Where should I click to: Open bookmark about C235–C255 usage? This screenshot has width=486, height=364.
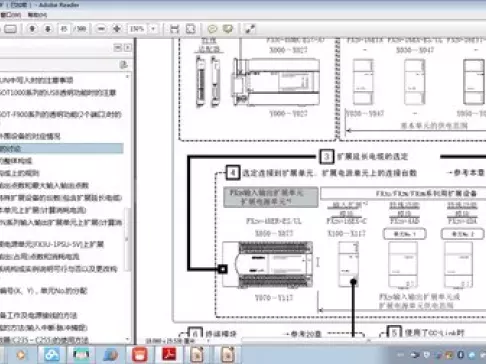click(x=44, y=340)
